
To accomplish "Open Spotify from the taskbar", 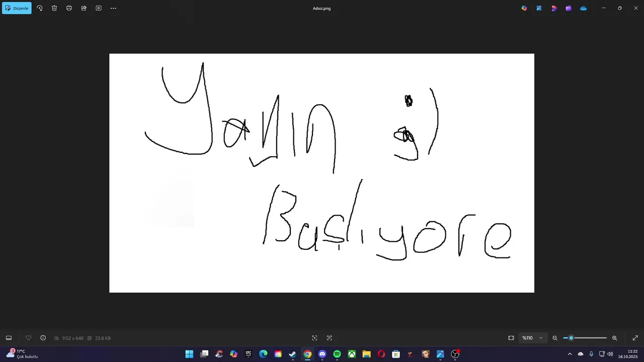I will click(337, 354).
